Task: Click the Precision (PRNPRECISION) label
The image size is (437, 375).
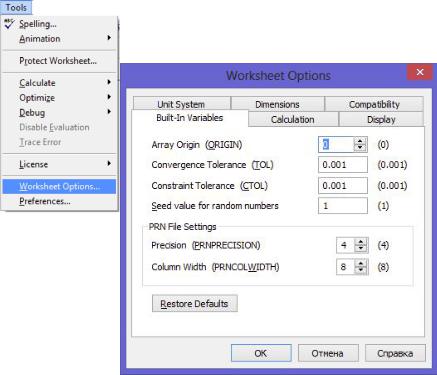Action: tap(206, 245)
